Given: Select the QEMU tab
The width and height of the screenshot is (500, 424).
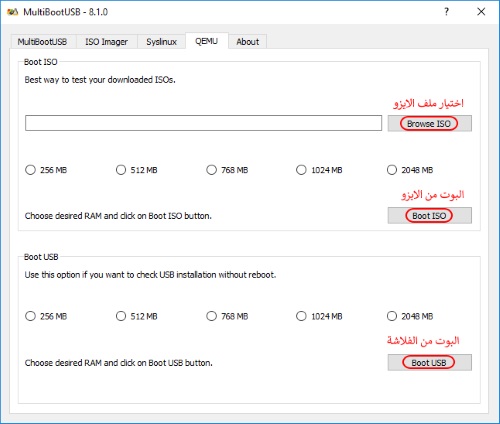Looking at the screenshot, I should 207,41.
